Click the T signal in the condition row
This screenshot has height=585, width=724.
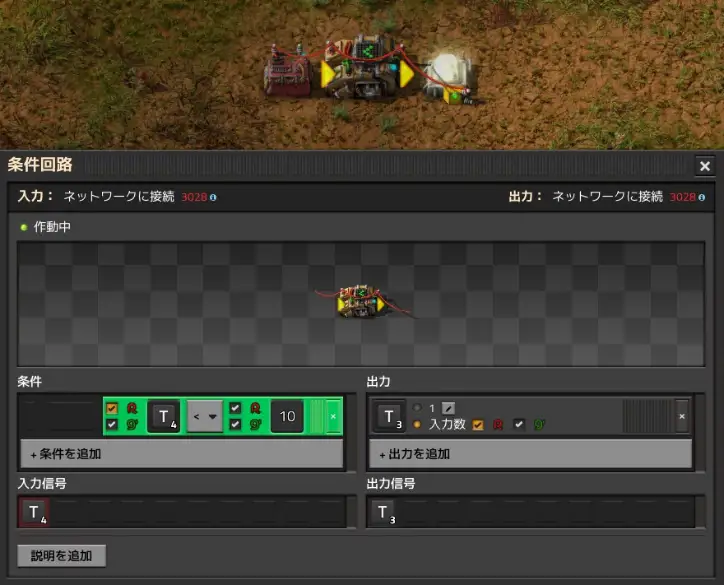click(164, 416)
